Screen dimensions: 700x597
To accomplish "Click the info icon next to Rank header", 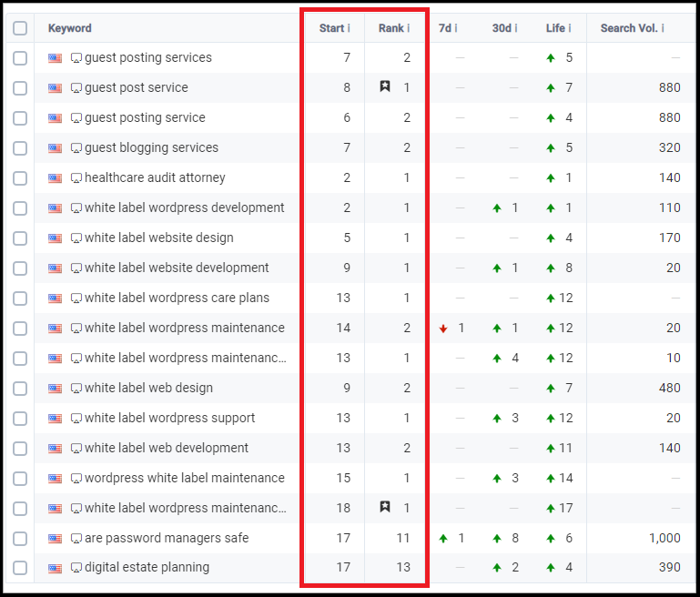I will pyautogui.click(x=408, y=28).
